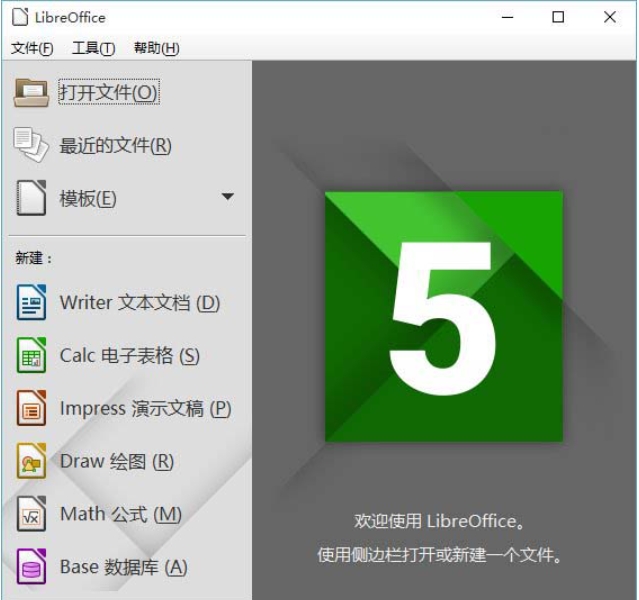Maximize the LibreOffice window

point(558,17)
